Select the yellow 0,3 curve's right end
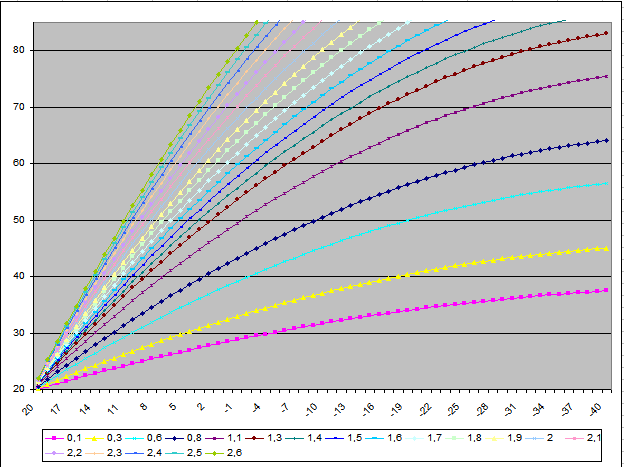The width and height of the screenshot is (624, 467). pos(608,248)
